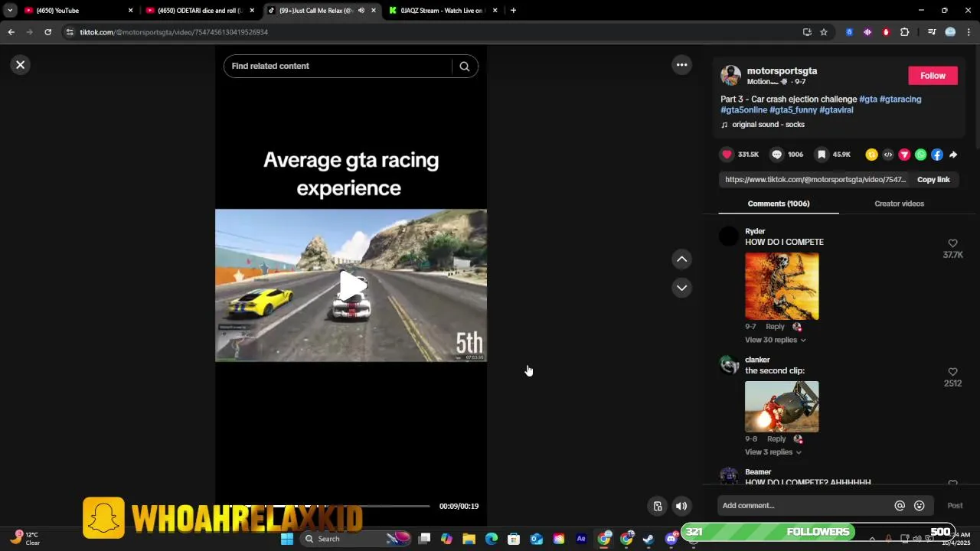Image resolution: width=980 pixels, height=551 pixels.
Task: Toggle the auto-scroll icon beside volume
Action: (658, 506)
